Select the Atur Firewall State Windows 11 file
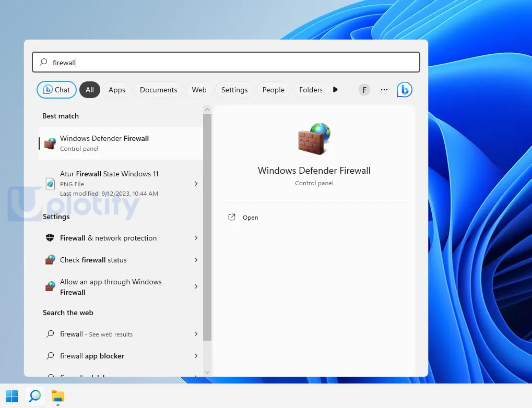This screenshot has height=408, width=532. (121, 184)
